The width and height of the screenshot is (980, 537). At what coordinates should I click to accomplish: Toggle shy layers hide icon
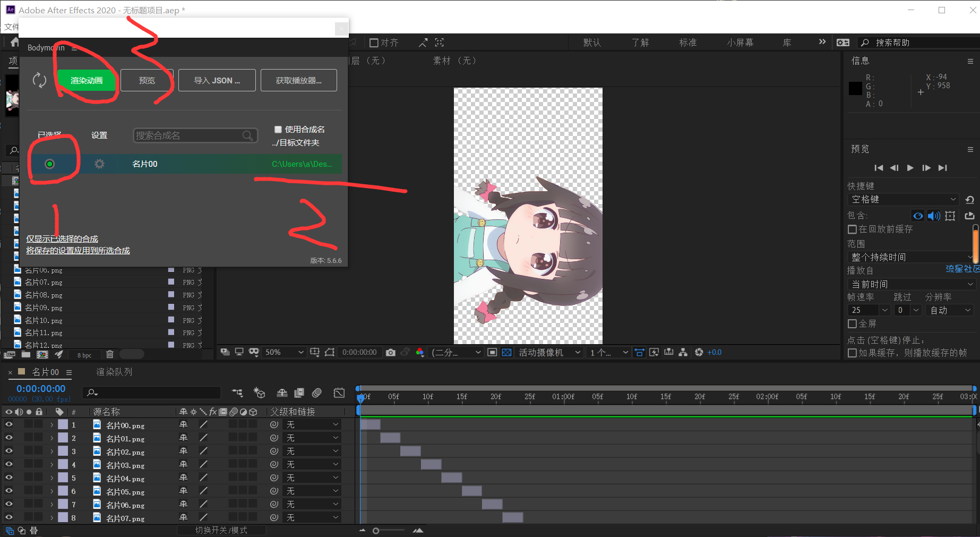282,393
